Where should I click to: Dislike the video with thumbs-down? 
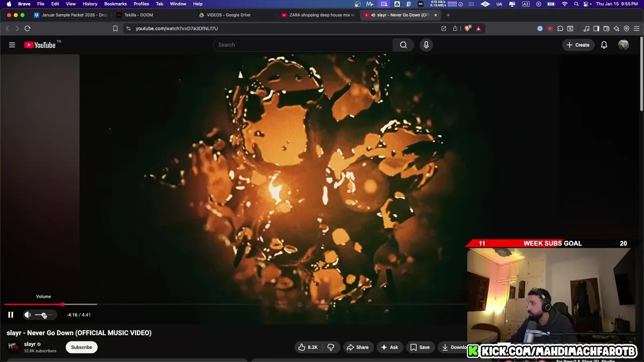pyautogui.click(x=331, y=347)
